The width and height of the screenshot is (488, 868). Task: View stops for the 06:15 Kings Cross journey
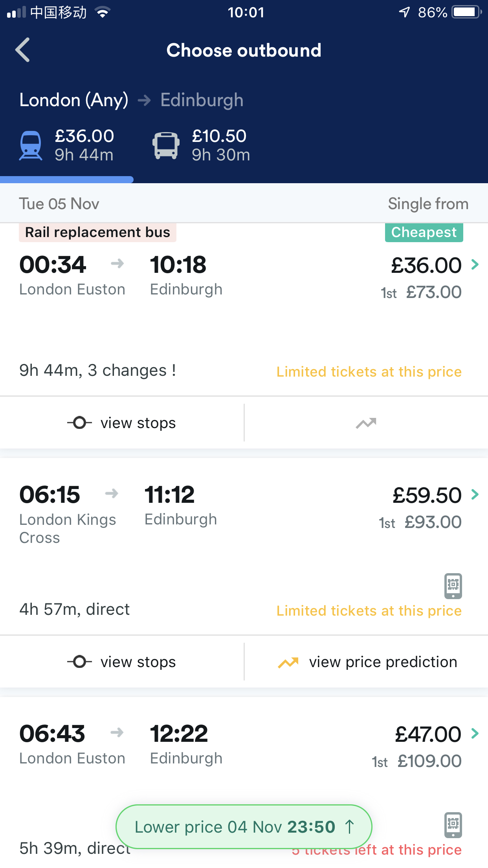(x=122, y=662)
